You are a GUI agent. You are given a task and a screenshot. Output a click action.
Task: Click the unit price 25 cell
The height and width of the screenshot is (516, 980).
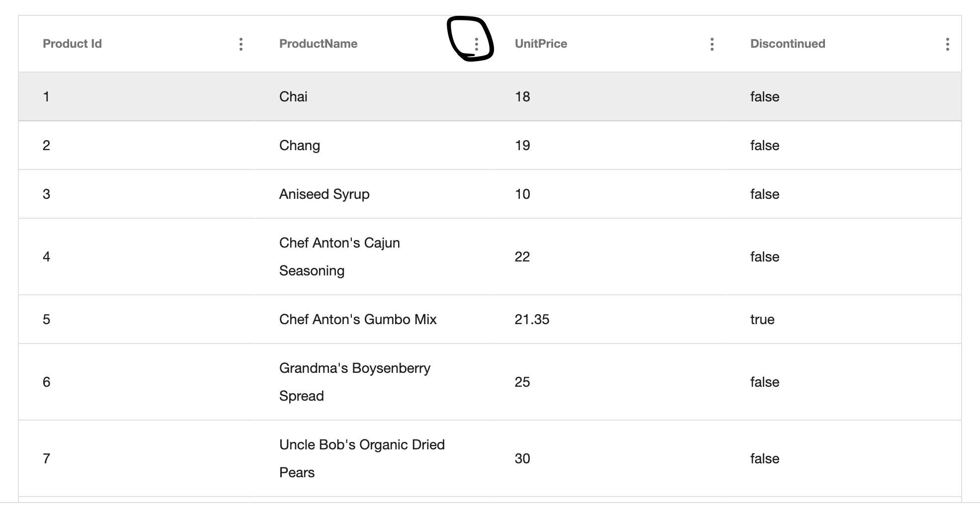[522, 382]
